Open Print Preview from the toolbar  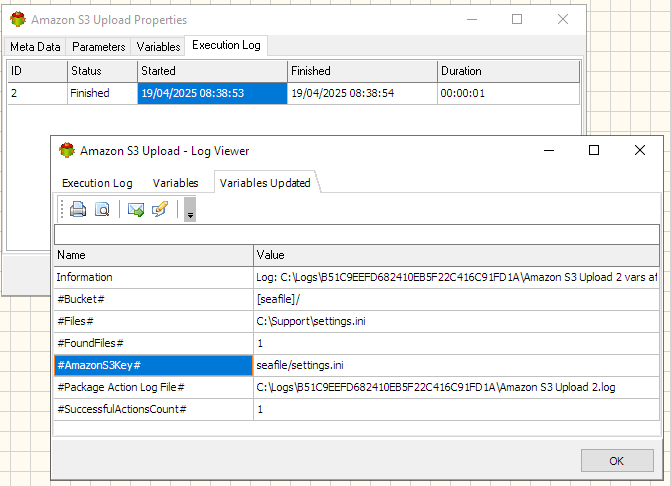point(102,209)
